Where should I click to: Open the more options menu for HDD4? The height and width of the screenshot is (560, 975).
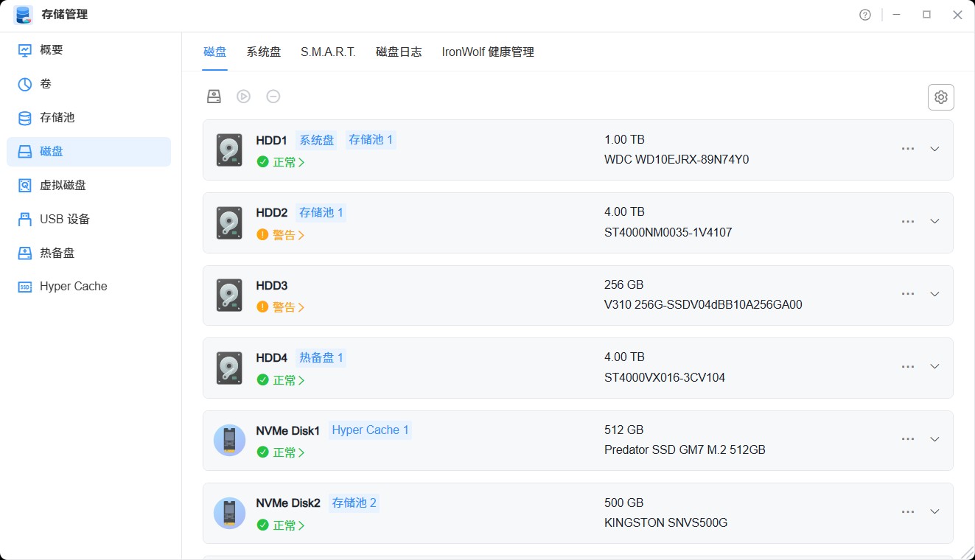coord(907,366)
